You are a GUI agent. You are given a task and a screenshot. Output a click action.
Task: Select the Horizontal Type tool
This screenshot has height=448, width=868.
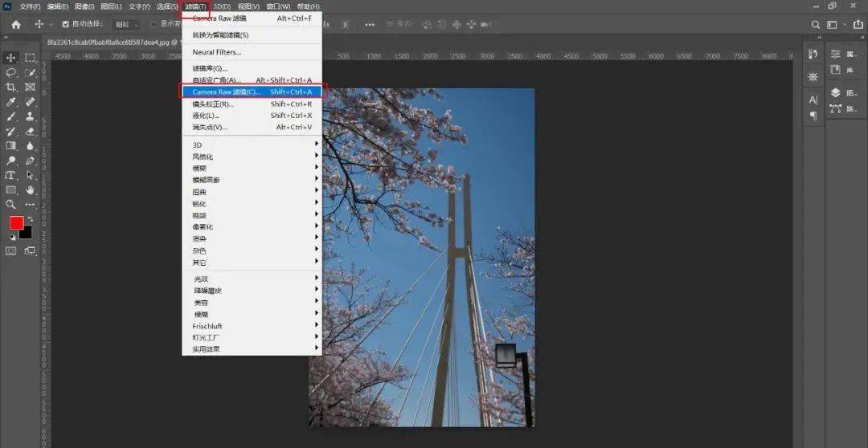[x=10, y=175]
